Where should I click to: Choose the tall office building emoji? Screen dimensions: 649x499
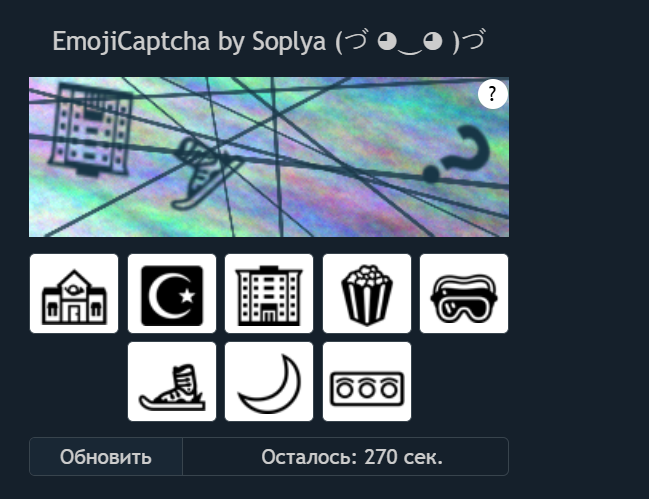[269, 293]
